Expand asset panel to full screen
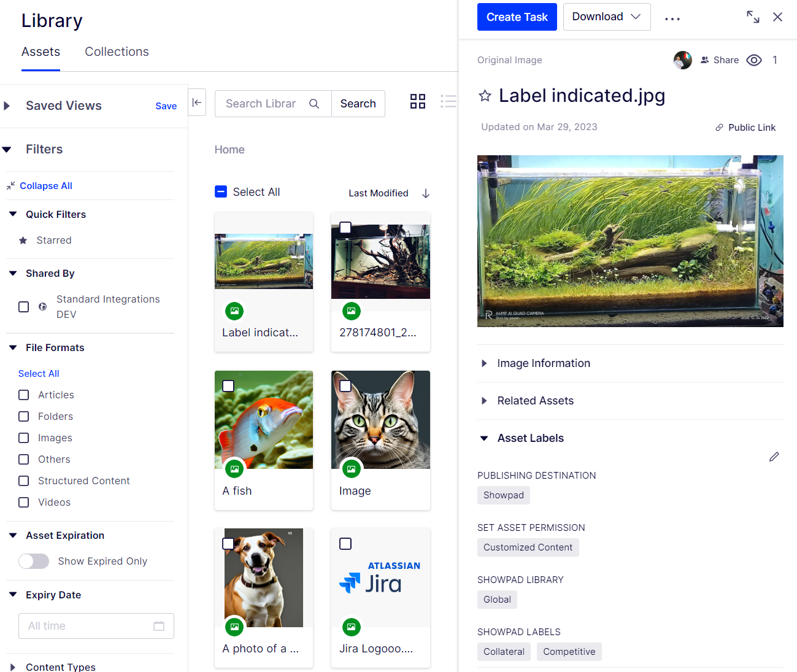 pos(753,17)
